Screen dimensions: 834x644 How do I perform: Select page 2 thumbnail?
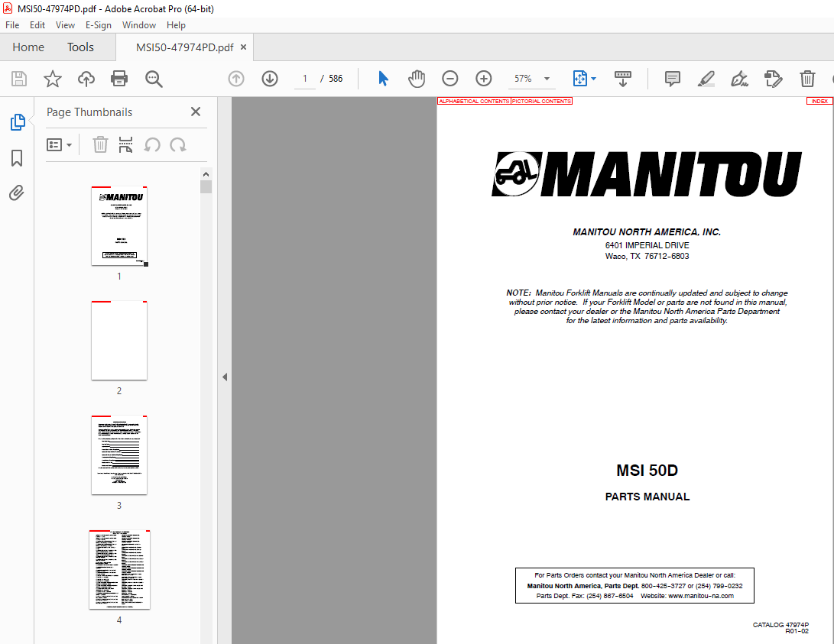(x=119, y=341)
